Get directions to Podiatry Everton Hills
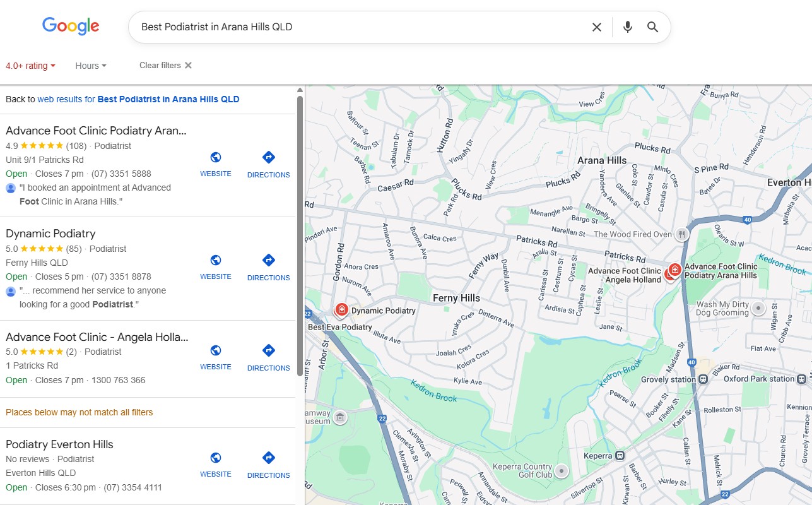Viewport: 812px width, 505px height. 268,464
